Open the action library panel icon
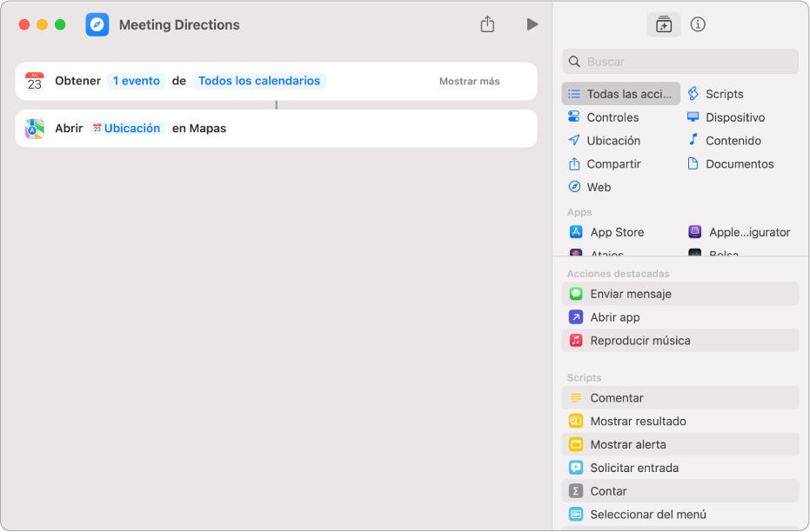Viewport: 810px width, 532px height. (x=664, y=24)
